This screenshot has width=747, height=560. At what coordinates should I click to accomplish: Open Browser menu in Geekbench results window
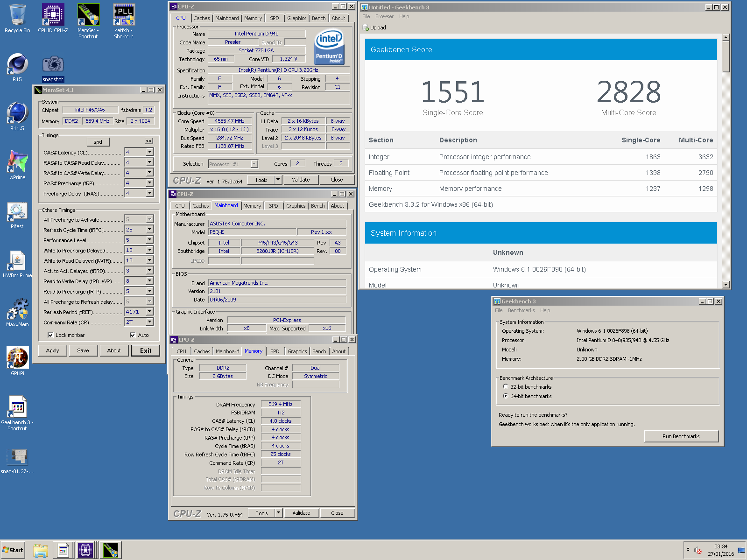[x=384, y=16]
